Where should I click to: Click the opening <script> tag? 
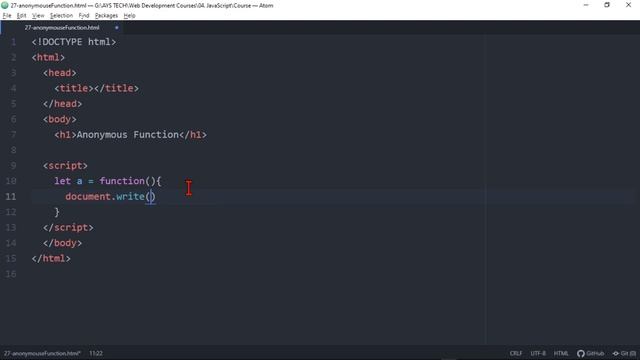pos(65,166)
